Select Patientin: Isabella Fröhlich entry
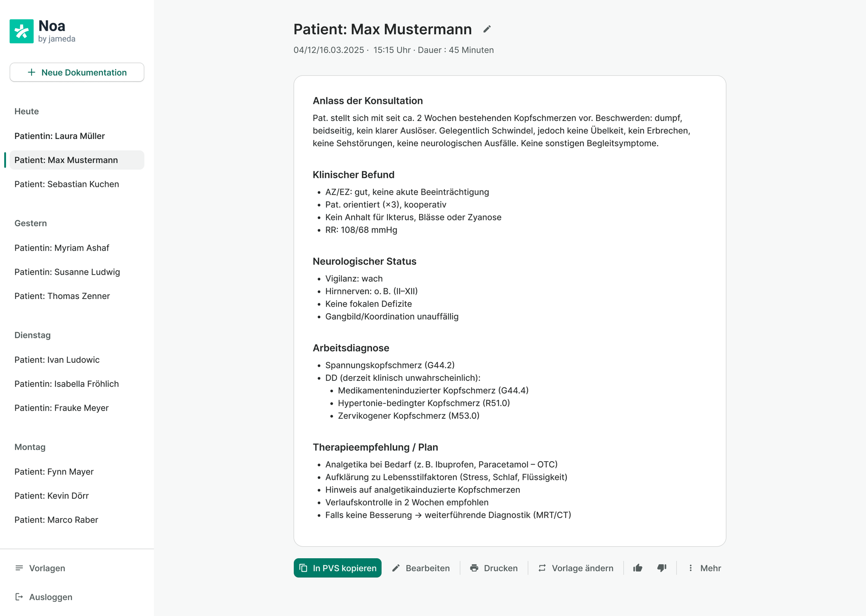The width and height of the screenshot is (866, 616). click(67, 384)
